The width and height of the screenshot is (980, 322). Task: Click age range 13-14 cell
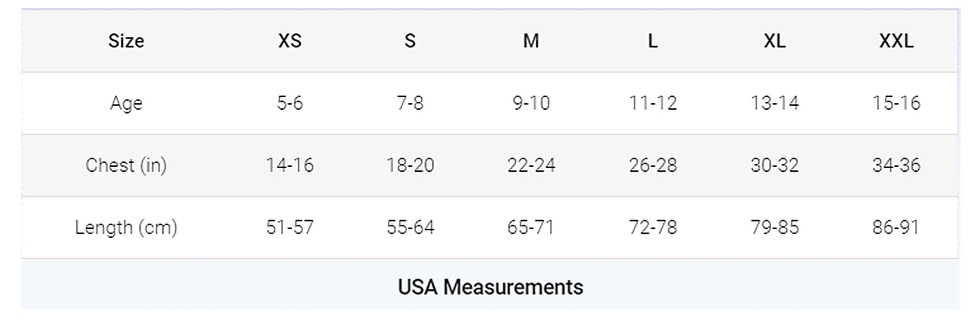click(x=774, y=103)
